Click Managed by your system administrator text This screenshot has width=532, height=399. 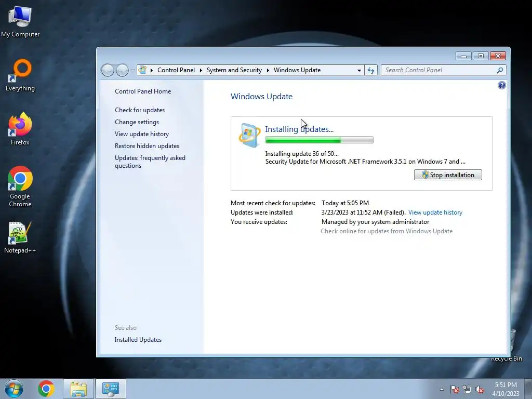click(375, 222)
